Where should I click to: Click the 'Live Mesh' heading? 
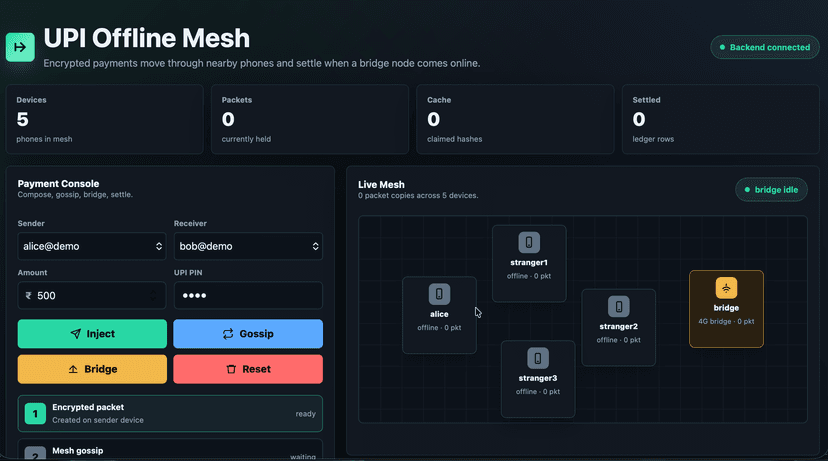tap(381, 185)
